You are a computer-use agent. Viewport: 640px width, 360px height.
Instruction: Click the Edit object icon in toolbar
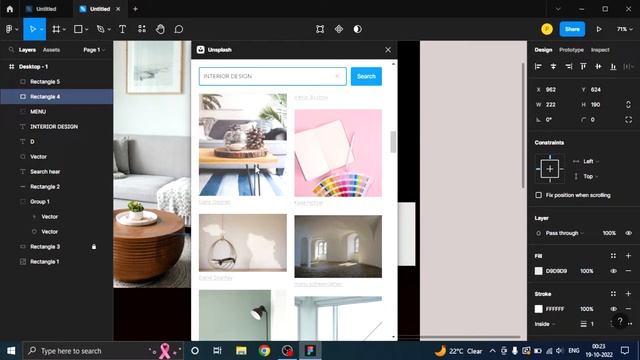(x=320, y=29)
